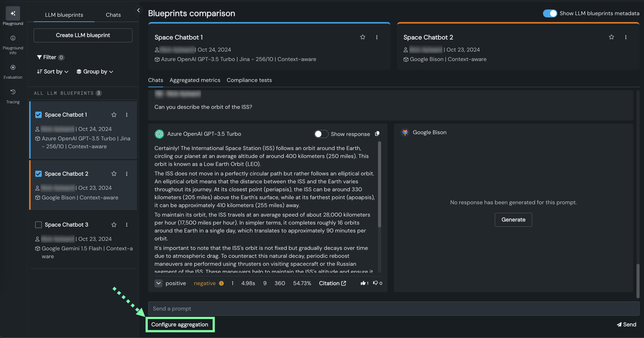Open the Sort by dropdown

[53, 72]
